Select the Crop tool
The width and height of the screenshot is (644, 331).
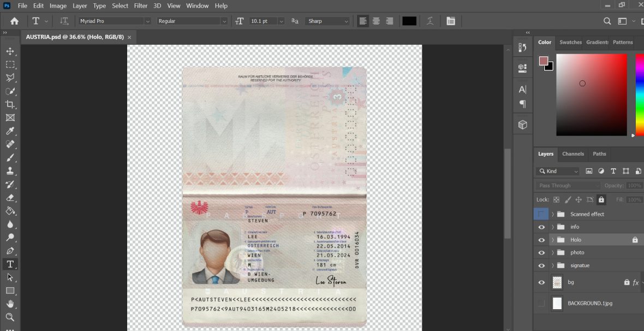tap(10, 104)
